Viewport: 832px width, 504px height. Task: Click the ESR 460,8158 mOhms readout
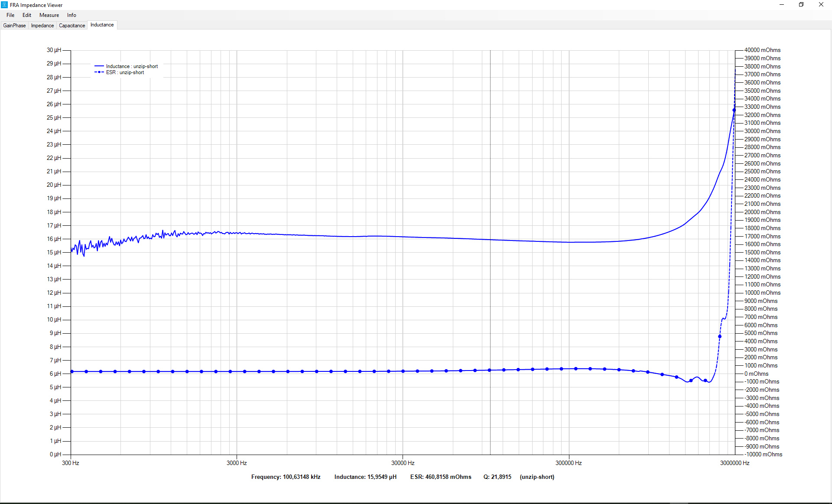[x=441, y=477]
